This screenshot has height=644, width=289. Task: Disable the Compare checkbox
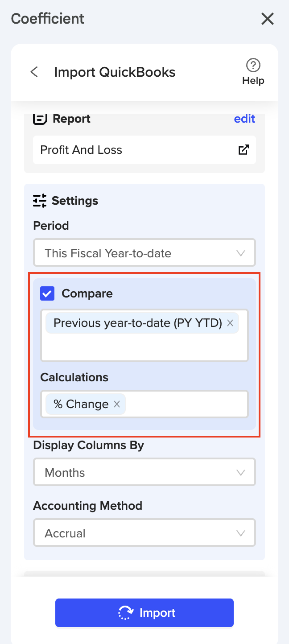(47, 293)
